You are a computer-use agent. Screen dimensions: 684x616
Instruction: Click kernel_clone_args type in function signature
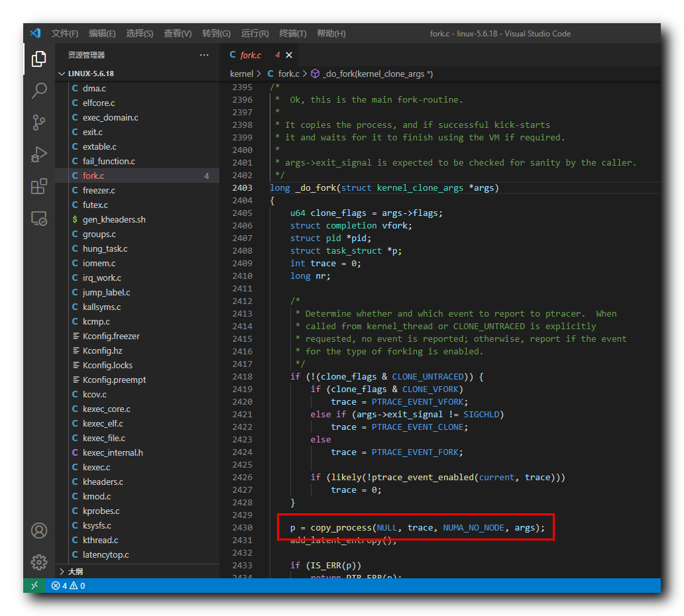420,188
